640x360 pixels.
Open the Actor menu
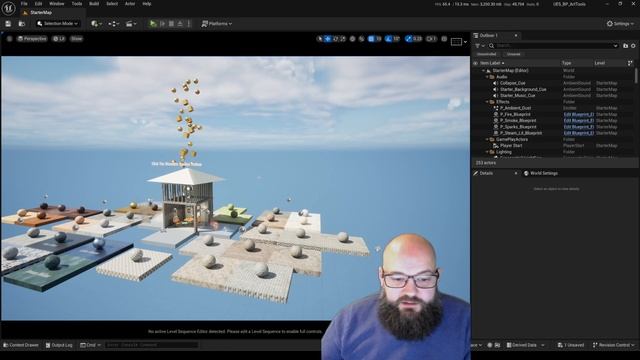click(130, 4)
